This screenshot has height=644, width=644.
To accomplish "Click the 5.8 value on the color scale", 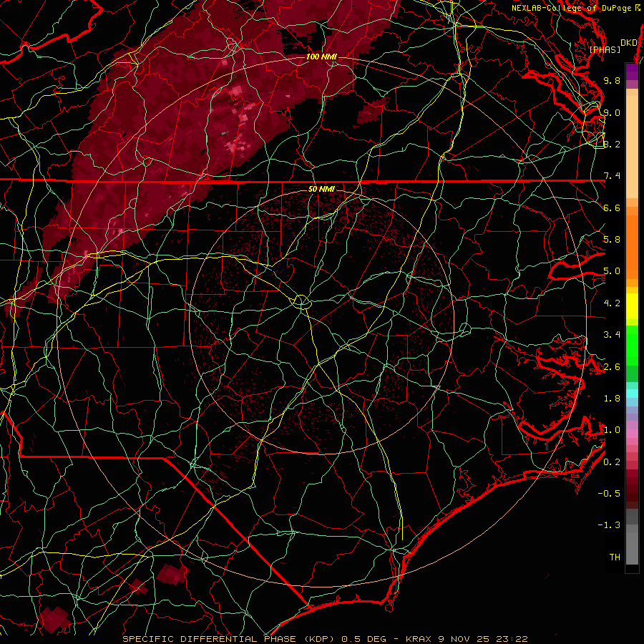I will [612, 240].
